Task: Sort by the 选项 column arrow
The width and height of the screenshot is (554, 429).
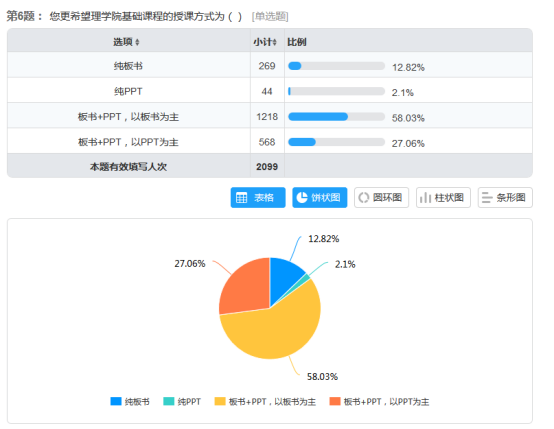Action: pyautogui.click(x=137, y=42)
